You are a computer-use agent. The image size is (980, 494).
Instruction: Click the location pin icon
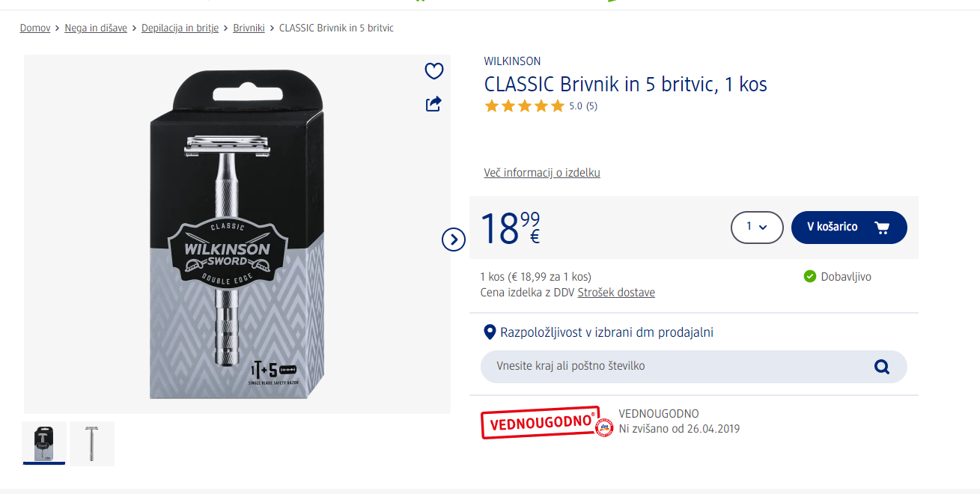(490, 332)
